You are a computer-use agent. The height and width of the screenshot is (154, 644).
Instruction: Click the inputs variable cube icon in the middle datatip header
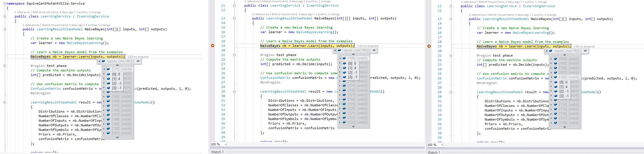(339, 50)
